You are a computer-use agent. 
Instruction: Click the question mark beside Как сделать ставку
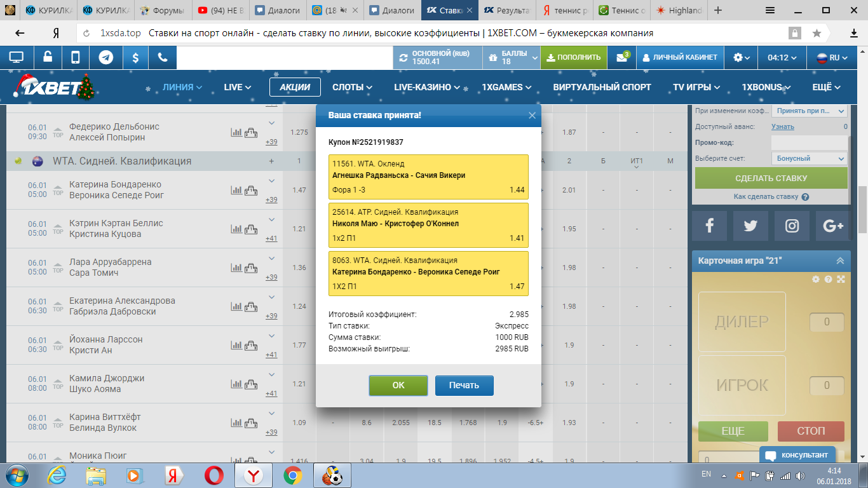[x=805, y=197]
